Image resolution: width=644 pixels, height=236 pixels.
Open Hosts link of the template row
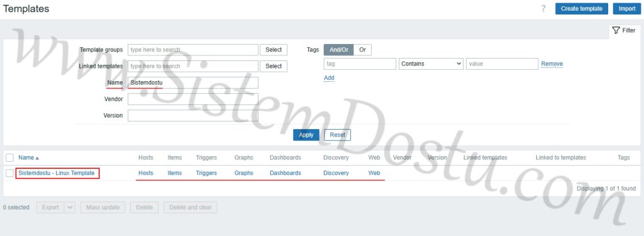click(146, 173)
